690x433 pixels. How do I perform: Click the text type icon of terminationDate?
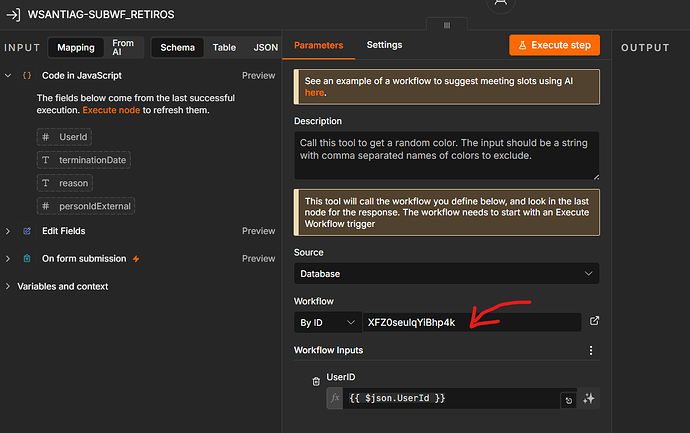(x=45, y=160)
